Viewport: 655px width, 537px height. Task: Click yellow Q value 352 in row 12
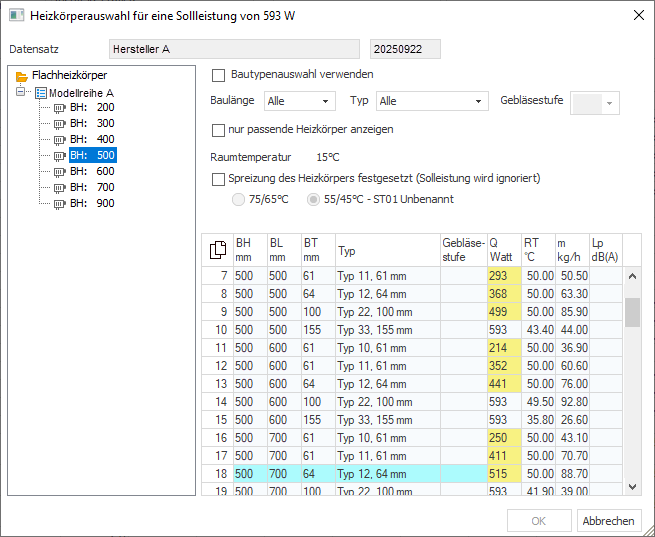pyautogui.click(x=504, y=366)
